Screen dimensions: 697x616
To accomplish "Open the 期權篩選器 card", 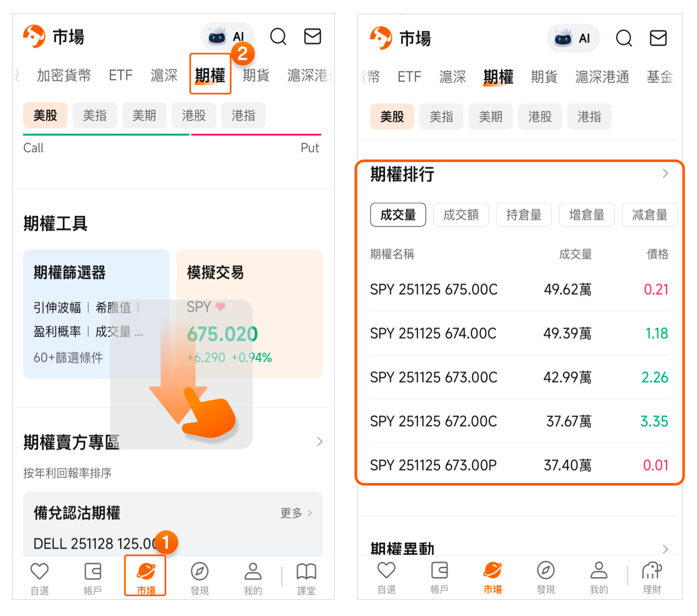I will pyautogui.click(x=96, y=313).
